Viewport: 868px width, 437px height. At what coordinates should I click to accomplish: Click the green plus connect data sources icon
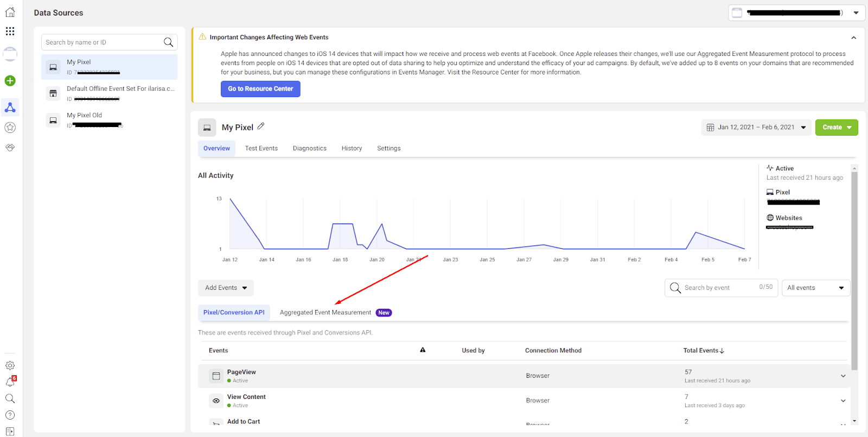click(x=10, y=81)
